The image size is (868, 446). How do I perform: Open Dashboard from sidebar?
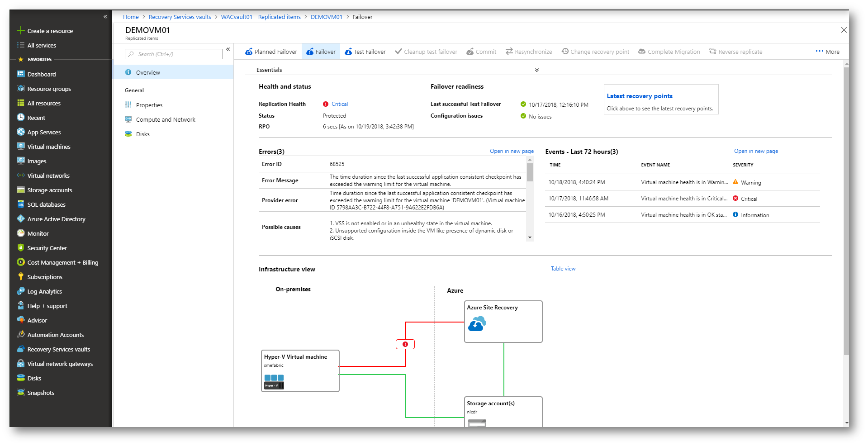[x=41, y=74]
